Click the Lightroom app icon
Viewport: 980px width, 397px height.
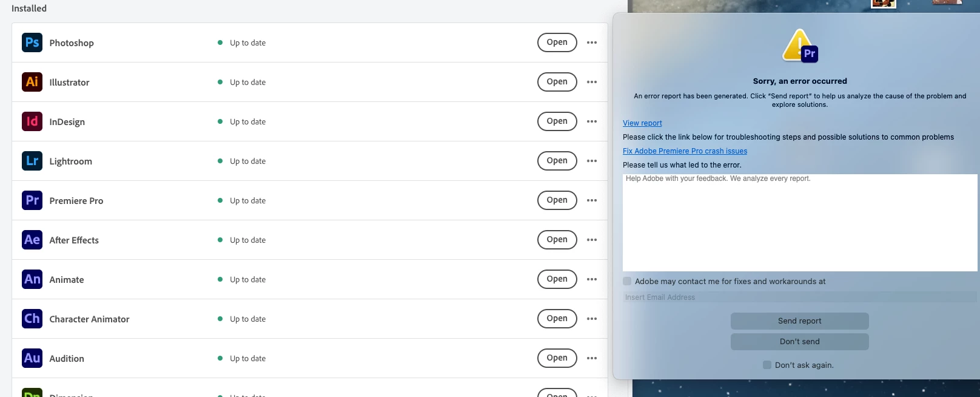pos(32,161)
